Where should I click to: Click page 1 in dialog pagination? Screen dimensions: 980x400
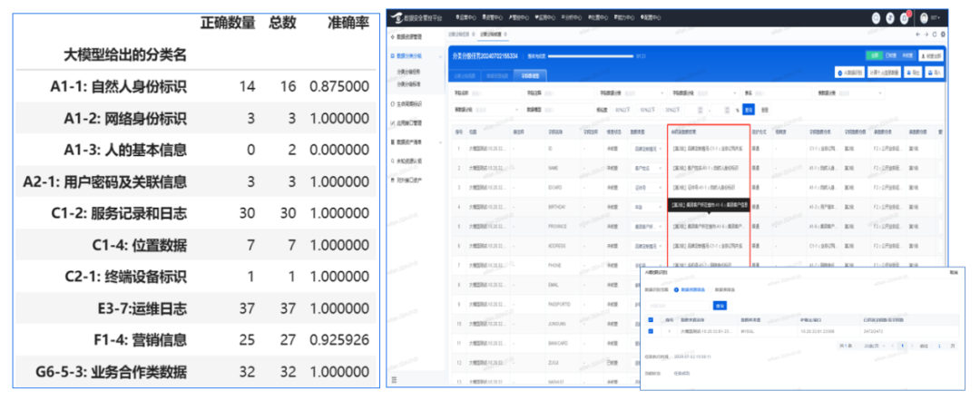point(902,346)
